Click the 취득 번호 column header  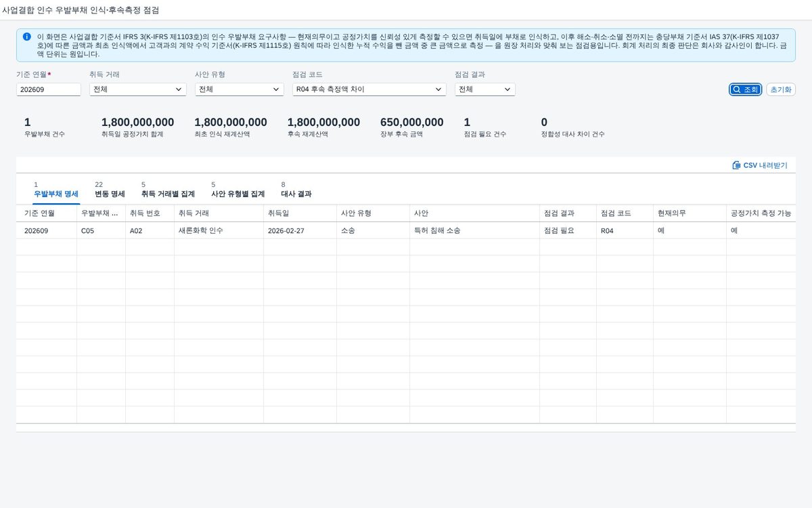150,213
